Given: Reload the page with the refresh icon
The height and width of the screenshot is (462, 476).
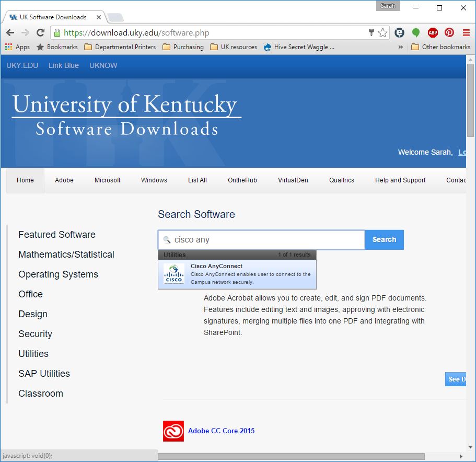Looking at the screenshot, I should coord(40,32).
